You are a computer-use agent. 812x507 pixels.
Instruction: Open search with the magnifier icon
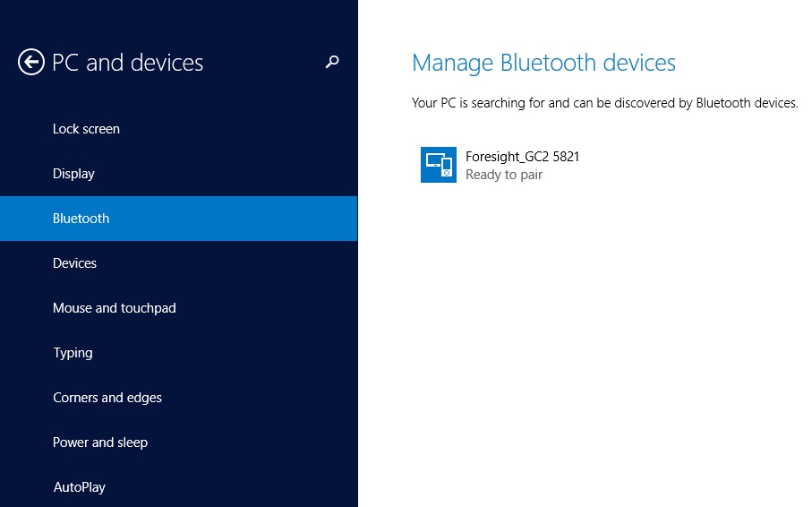point(332,62)
